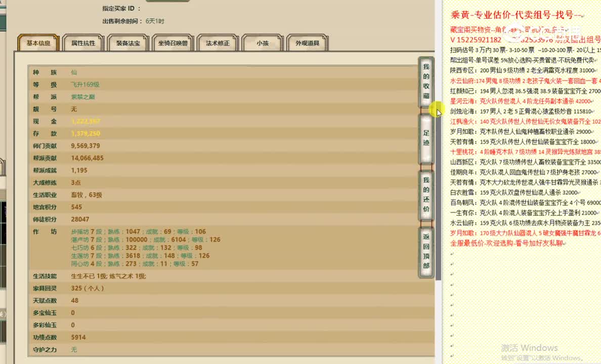Image resolution: width=601 pixels, height=364 pixels.
Task: Open the 法术修正 tab
Action: (218, 43)
